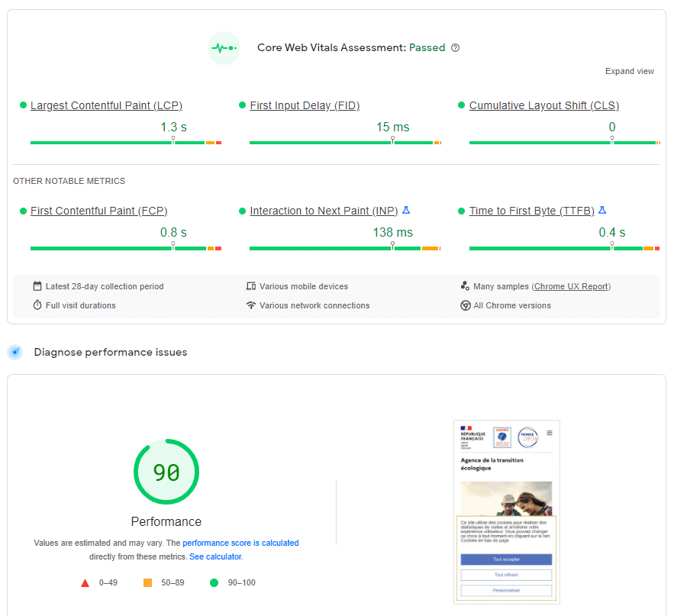Viewport: 674px width, 616px height.
Task: Click the All Chrome versions globe icon
Action: 466,305
